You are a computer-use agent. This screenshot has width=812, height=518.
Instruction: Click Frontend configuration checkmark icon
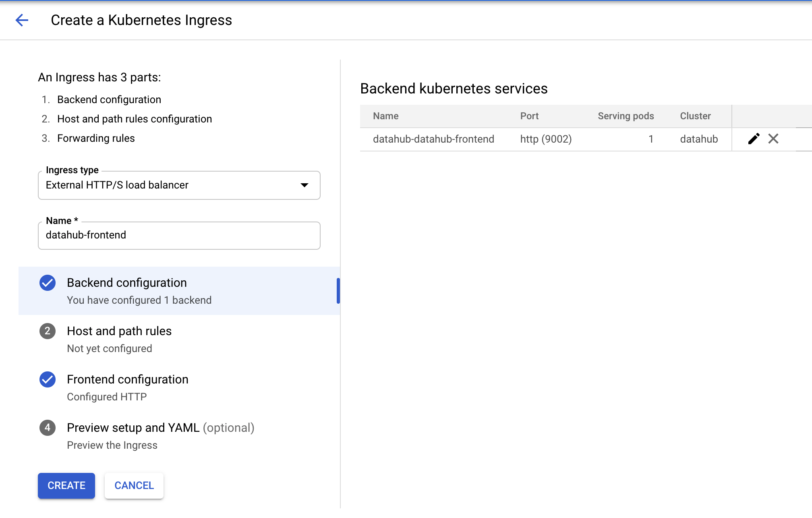pos(48,379)
